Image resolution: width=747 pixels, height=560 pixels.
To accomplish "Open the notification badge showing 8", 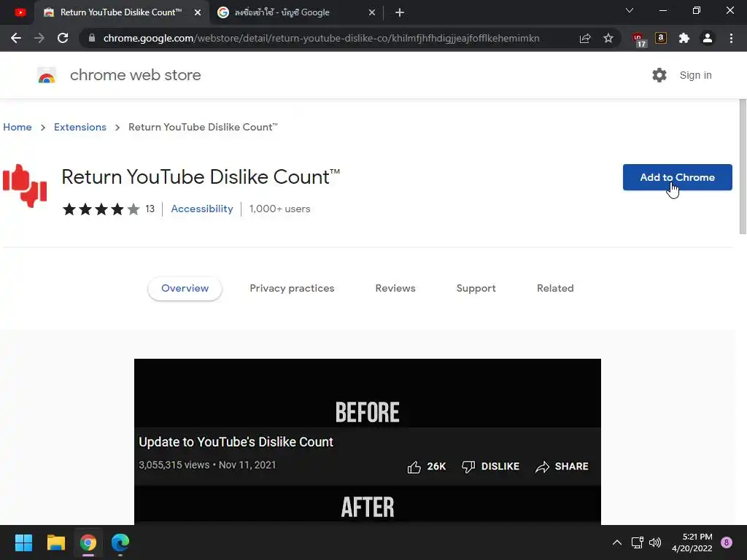I will click(x=727, y=542).
